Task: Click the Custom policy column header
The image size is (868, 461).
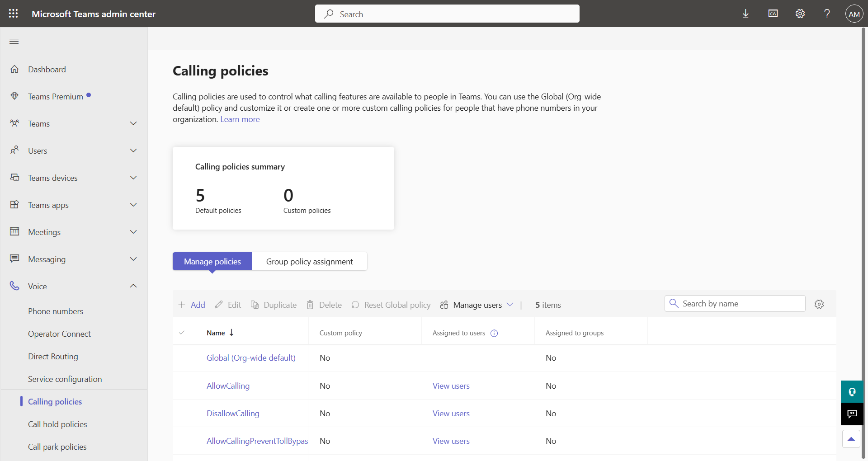Action: [x=341, y=333]
